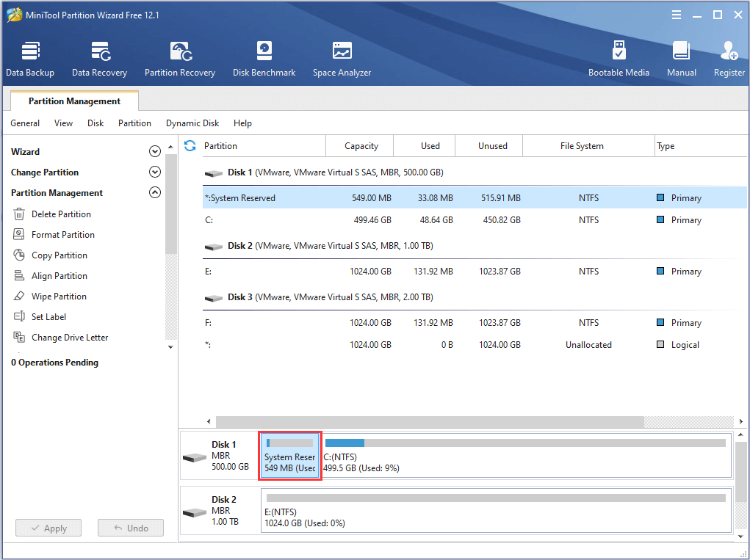Image resolution: width=750 pixels, height=560 pixels.
Task: Start Disk Benchmark tool
Action: pyautogui.click(x=264, y=59)
